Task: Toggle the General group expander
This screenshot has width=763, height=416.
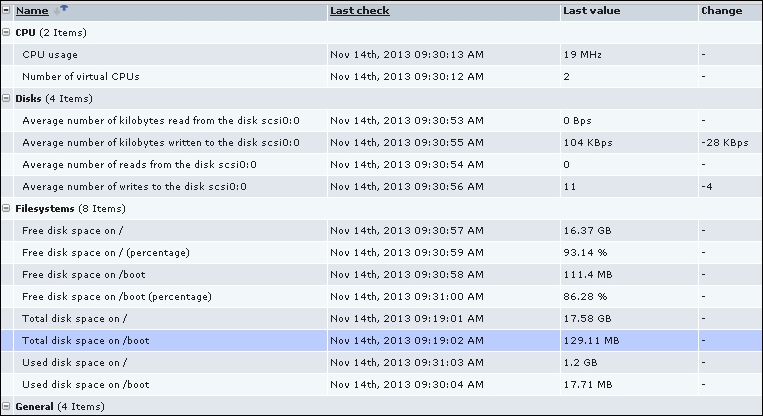Action: coord(7,407)
